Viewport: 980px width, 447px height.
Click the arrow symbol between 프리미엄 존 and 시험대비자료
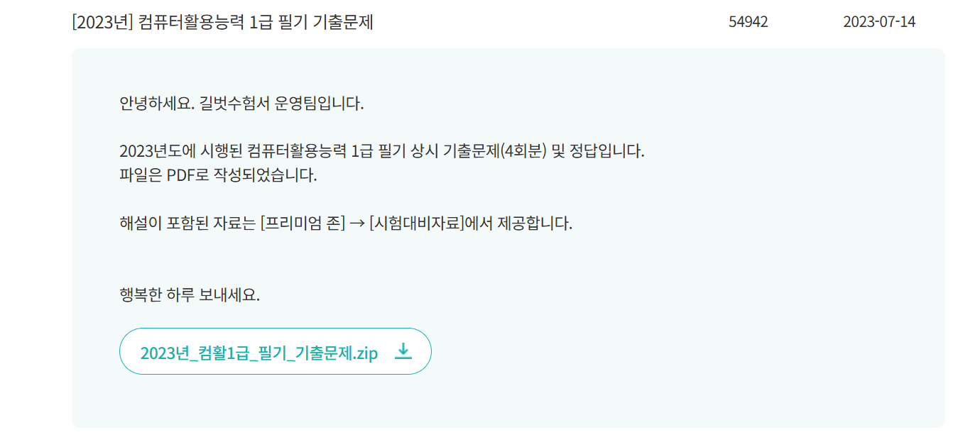(357, 223)
